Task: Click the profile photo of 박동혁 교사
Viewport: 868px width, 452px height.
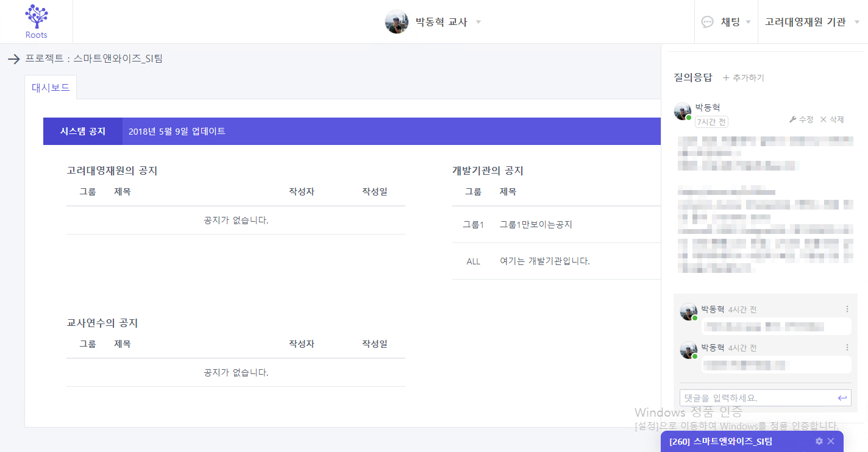Action: coord(397,22)
